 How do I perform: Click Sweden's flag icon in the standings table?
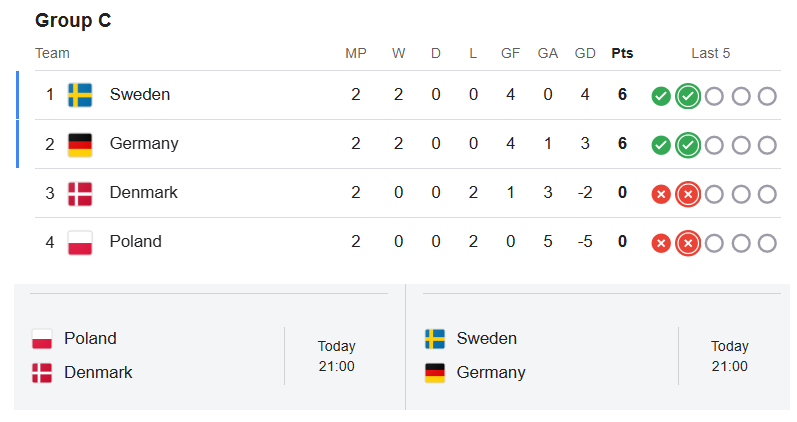click(x=80, y=95)
